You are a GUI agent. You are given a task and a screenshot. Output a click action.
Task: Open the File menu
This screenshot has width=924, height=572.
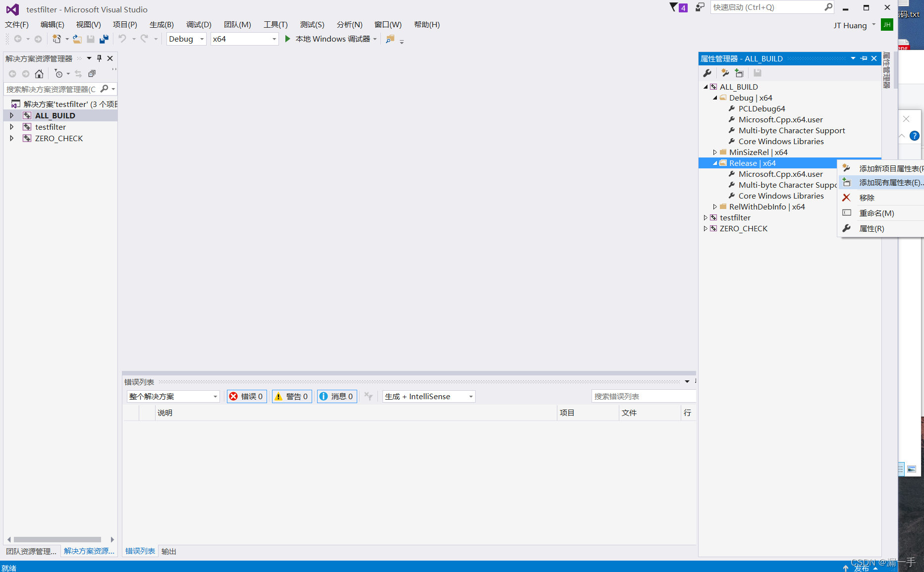tap(17, 24)
